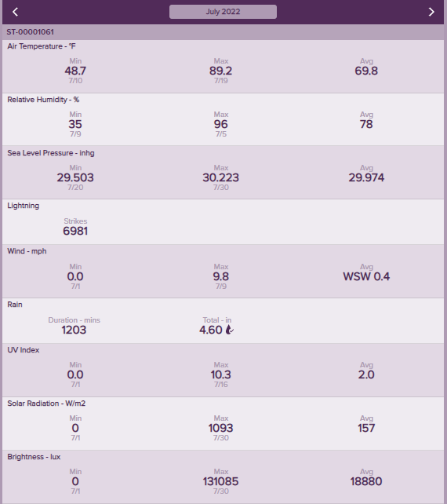Click the rain intensity droplet icon
The width and height of the screenshot is (447, 504).
click(x=229, y=330)
